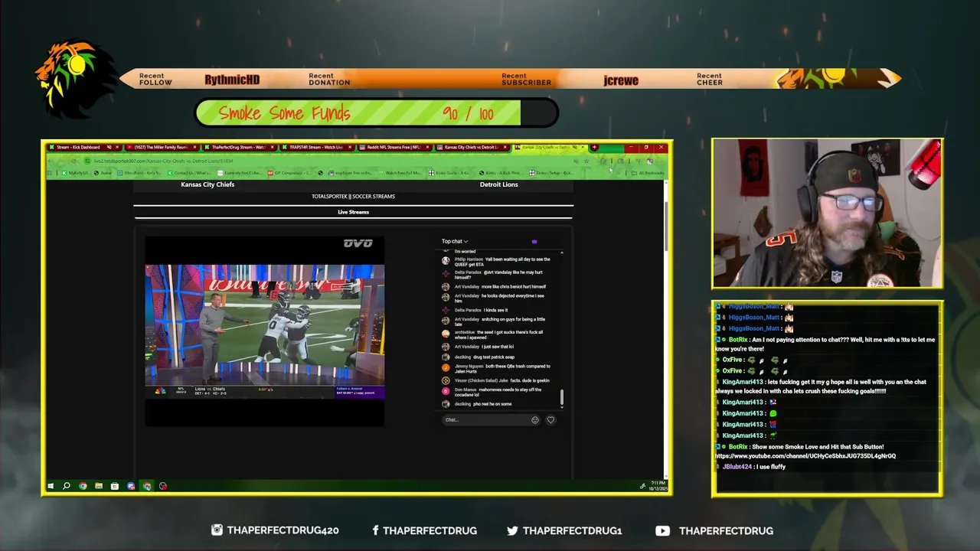This screenshot has width=980, height=551.
Task: Click Jimmy Nguyen orange avatar
Action: (446, 367)
